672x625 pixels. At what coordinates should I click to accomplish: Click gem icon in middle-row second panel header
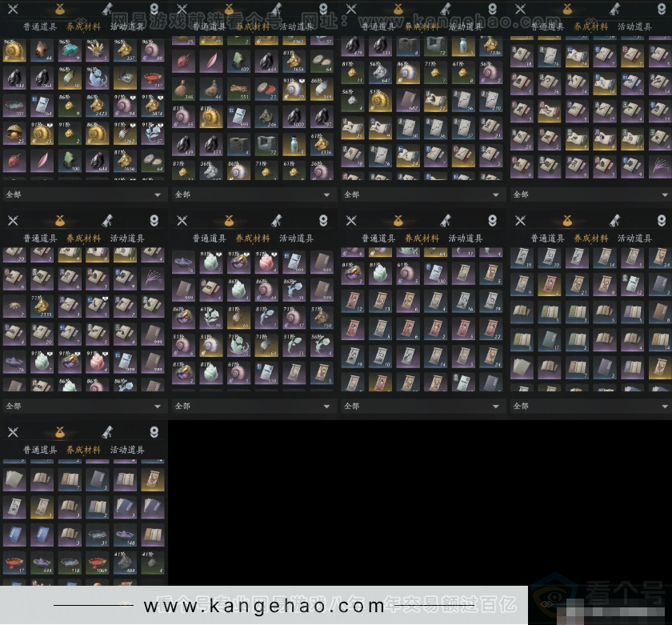click(x=322, y=220)
